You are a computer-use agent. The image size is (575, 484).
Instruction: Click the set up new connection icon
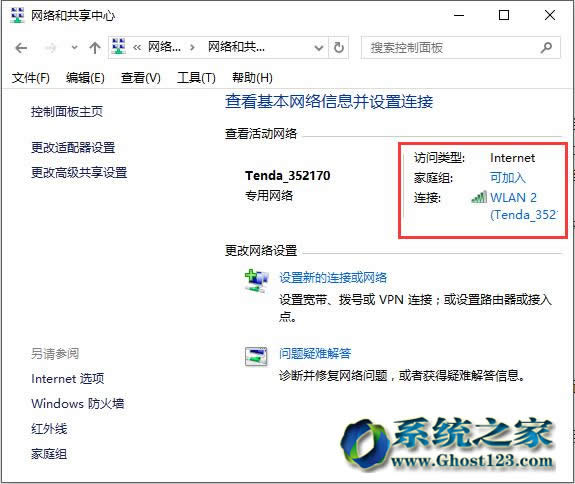tap(256, 281)
